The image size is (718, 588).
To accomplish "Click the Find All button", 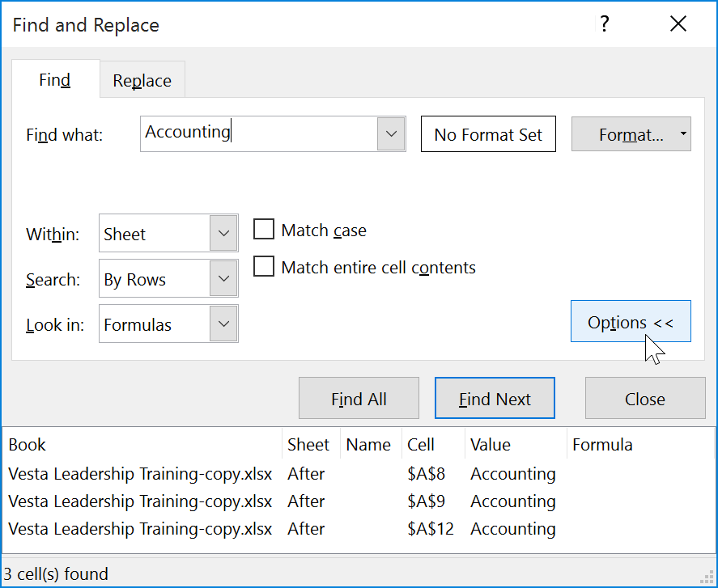I will 359,398.
